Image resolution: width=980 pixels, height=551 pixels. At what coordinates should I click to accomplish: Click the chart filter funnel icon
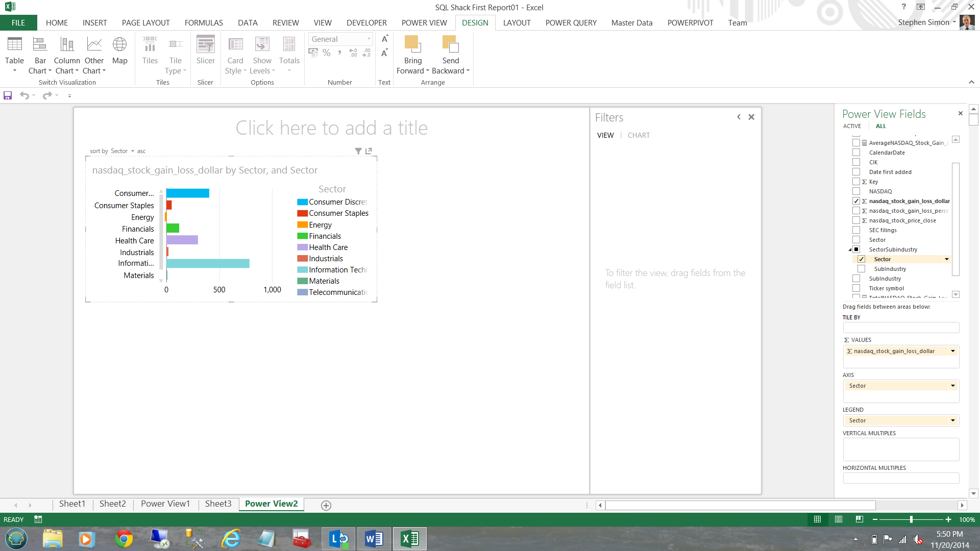coord(358,151)
